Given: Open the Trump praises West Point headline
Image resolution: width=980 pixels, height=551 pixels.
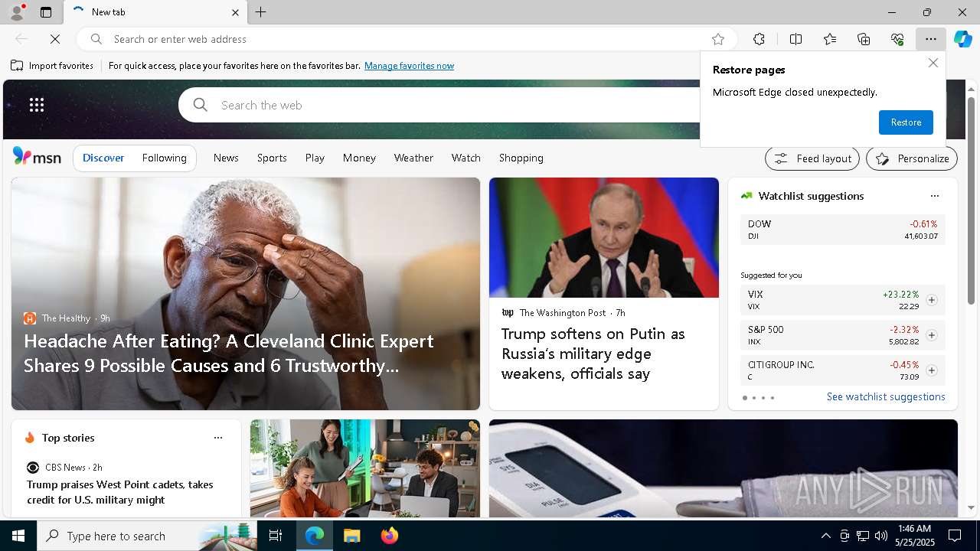Looking at the screenshot, I should (120, 492).
